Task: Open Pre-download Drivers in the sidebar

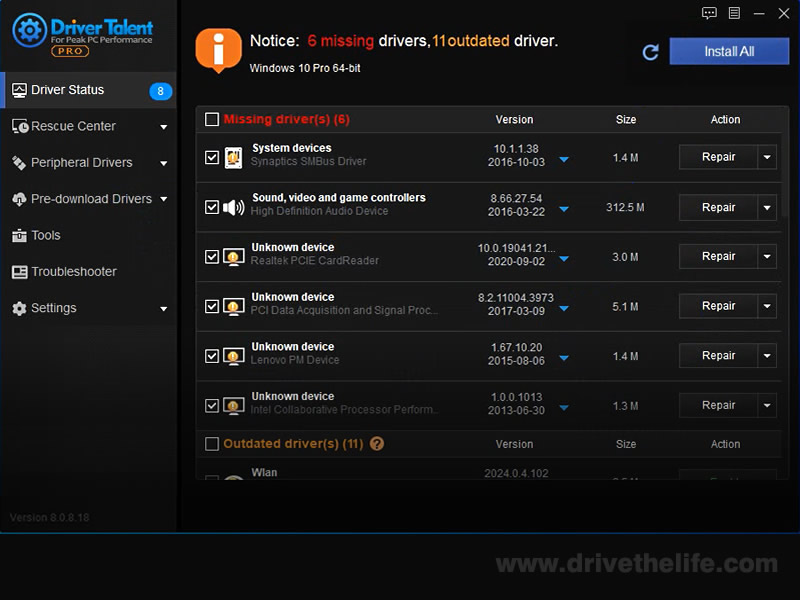Action: (89, 199)
